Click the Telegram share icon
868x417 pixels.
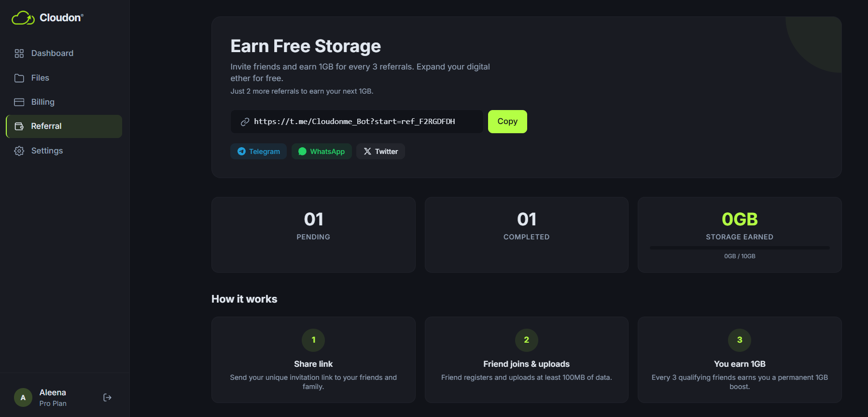(x=241, y=151)
